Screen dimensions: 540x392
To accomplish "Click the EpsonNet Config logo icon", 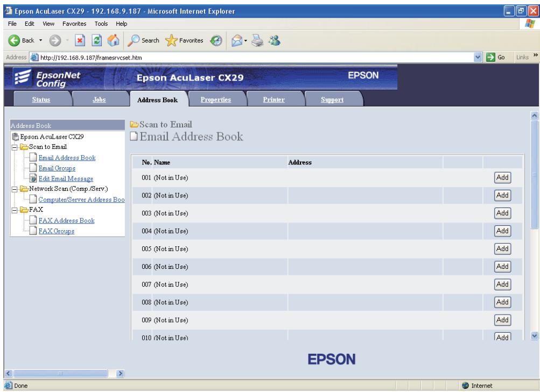I will click(x=23, y=77).
